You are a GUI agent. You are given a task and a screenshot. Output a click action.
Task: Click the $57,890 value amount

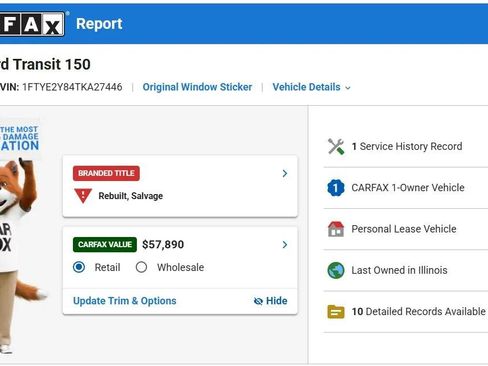[163, 245]
